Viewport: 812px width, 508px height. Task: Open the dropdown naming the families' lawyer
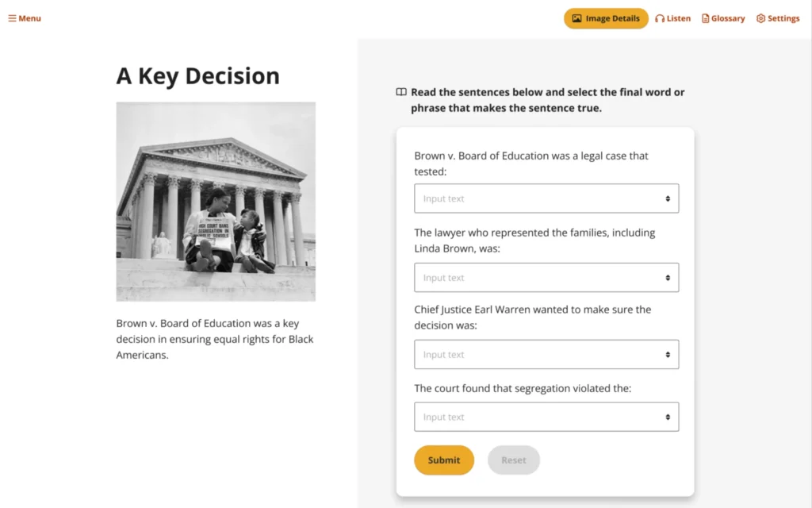(x=546, y=277)
